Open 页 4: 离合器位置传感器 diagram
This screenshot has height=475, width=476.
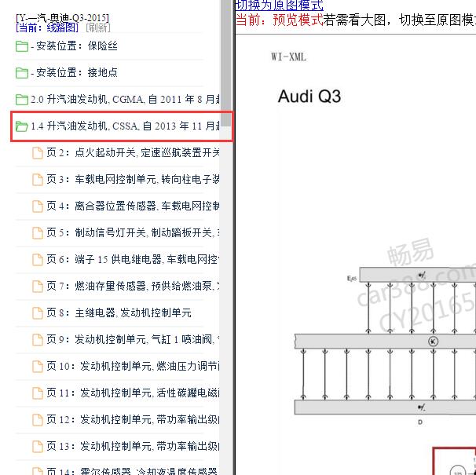(133, 206)
